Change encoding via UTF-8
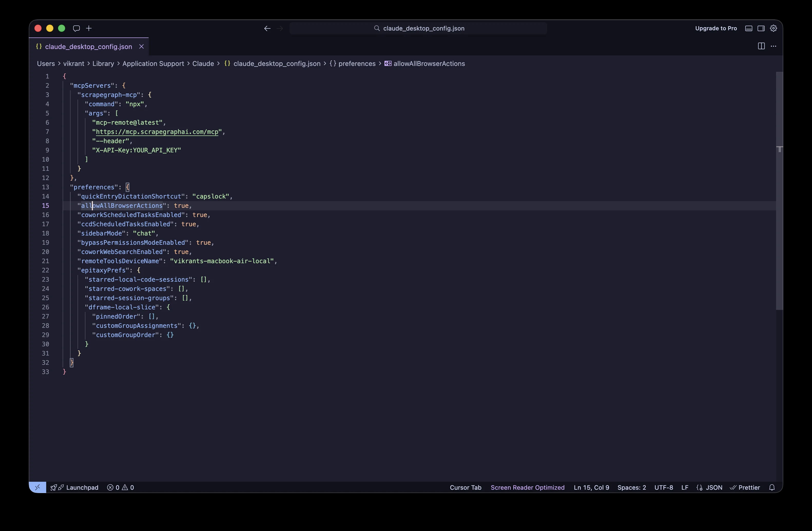This screenshot has width=812, height=531. pos(664,487)
